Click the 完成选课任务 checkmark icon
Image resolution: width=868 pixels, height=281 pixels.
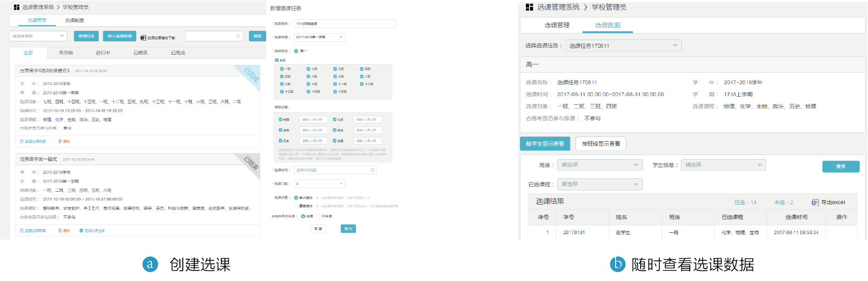point(81,230)
